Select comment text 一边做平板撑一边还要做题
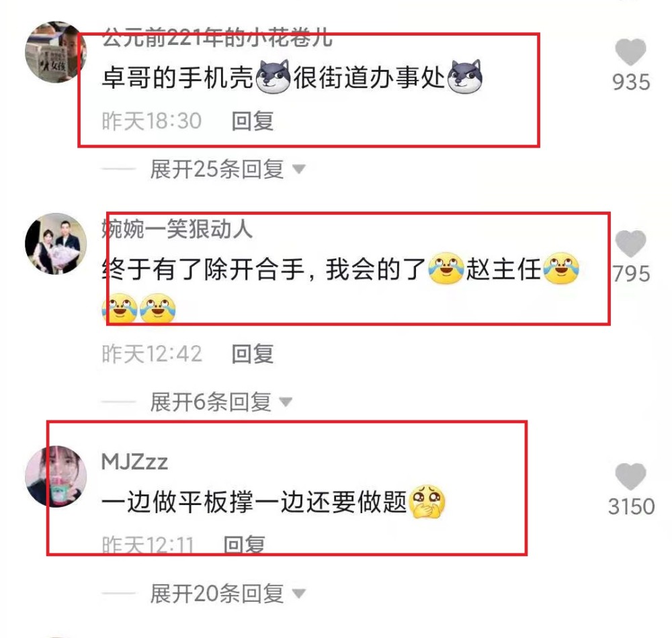Screen dimensions: 672x638 point(274,502)
